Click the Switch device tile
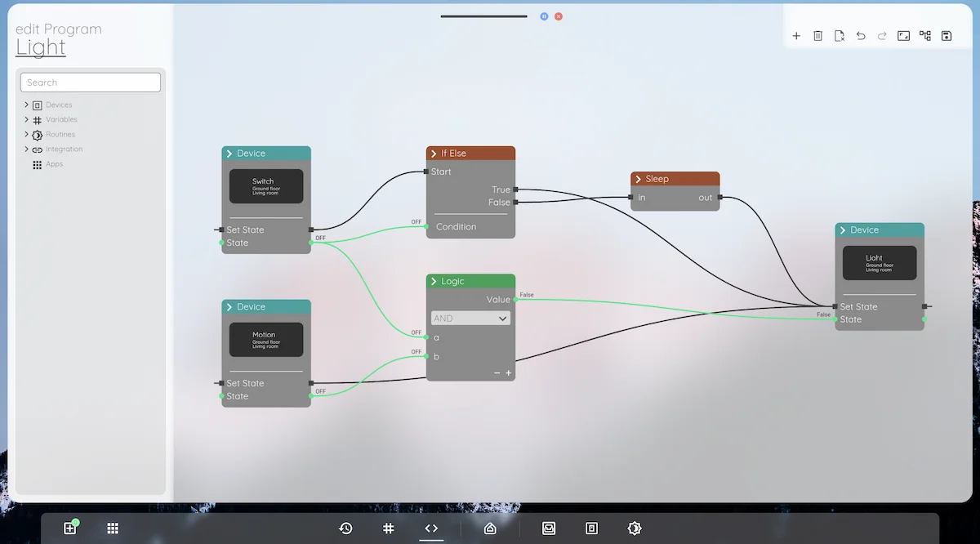The image size is (980, 544). (266, 186)
